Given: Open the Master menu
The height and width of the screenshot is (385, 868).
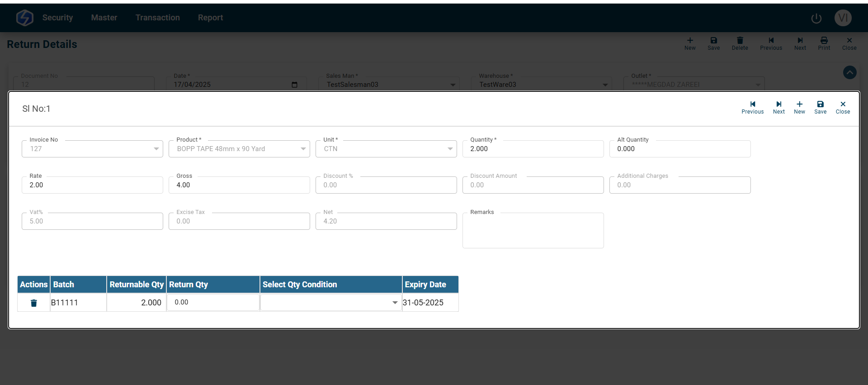Looking at the screenshot, I should [104, 18].
